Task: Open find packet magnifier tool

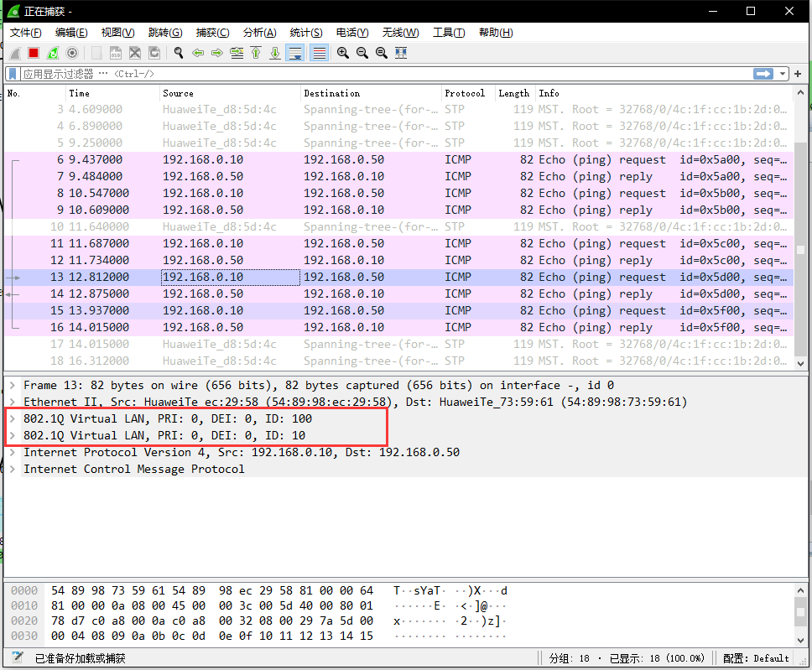Action: point(179,53)
